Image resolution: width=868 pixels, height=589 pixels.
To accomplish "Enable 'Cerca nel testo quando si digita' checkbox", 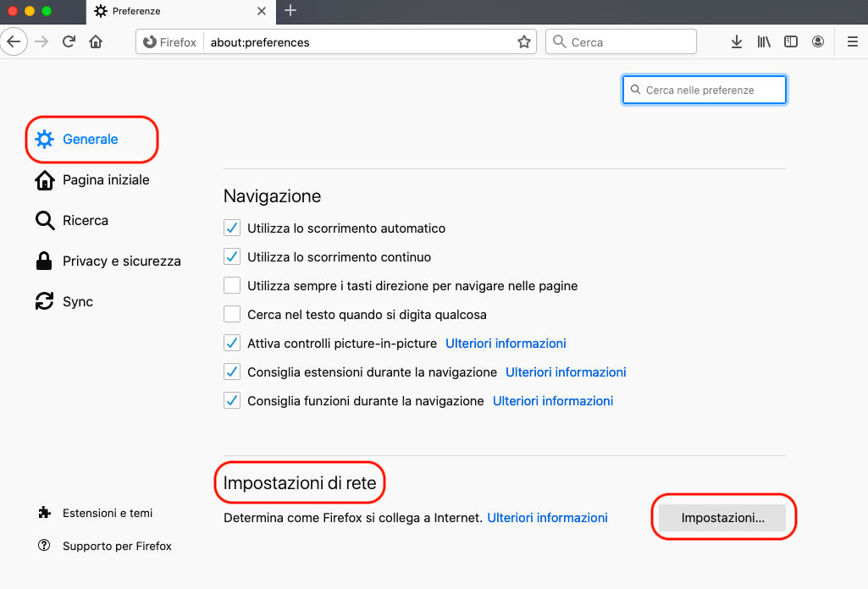I will pos(232,315).
